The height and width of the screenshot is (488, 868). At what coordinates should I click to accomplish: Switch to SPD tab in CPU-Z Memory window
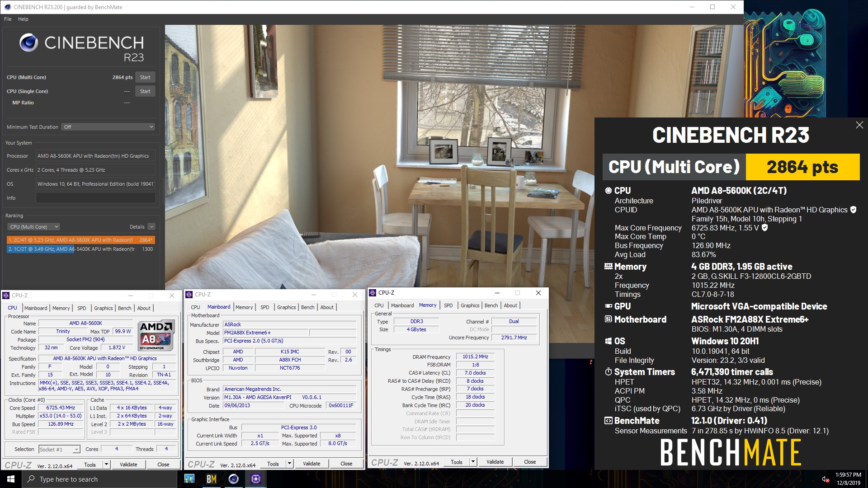pos(448,305)
